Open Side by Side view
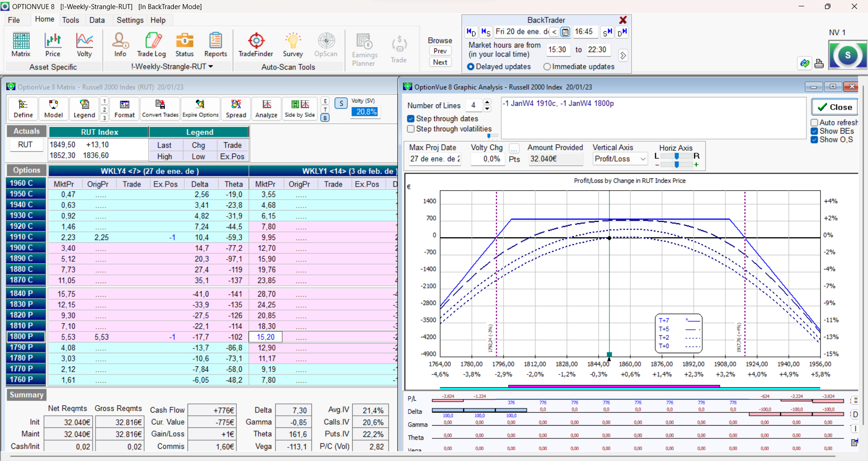This screenshot has width=868, height=461. pos(300,109)
